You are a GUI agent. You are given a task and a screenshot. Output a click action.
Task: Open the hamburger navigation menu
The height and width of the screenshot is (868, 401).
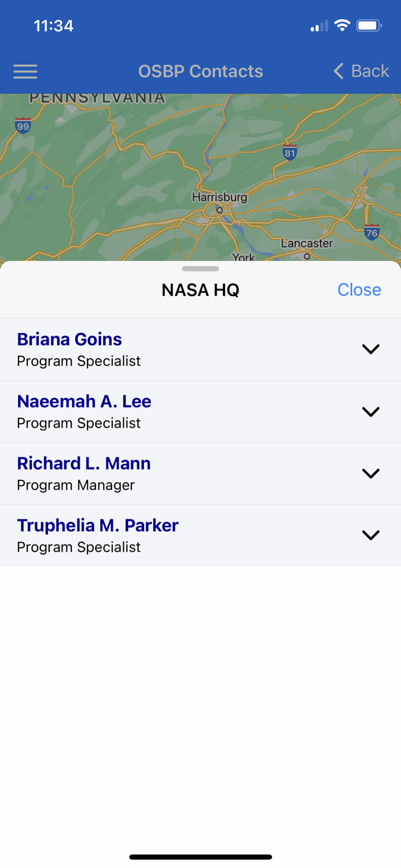(x=25, y=71)
